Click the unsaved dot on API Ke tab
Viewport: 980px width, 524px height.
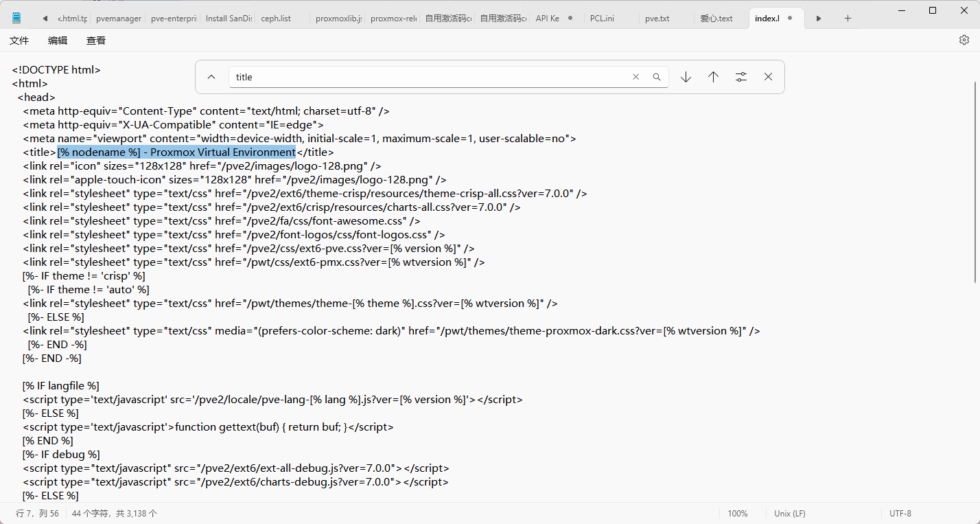[570, 19]
